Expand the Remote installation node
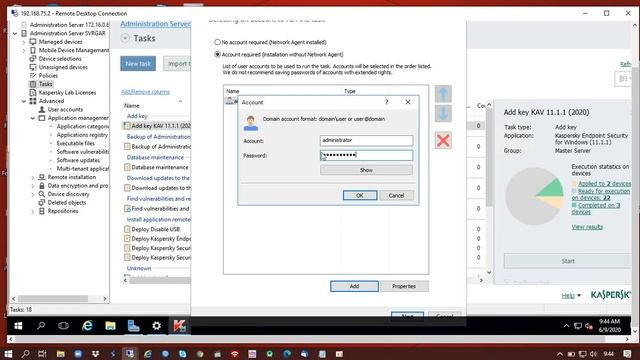This screenshot has width=640, height=360. [33, 178]
